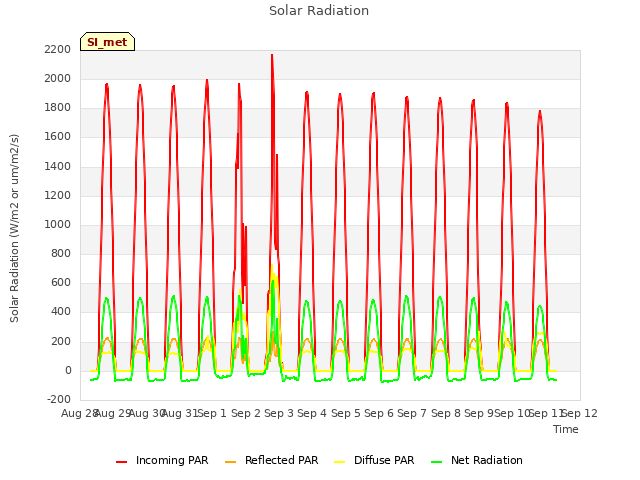Click the 2200 y-axis tick label

tap(58, 49)
